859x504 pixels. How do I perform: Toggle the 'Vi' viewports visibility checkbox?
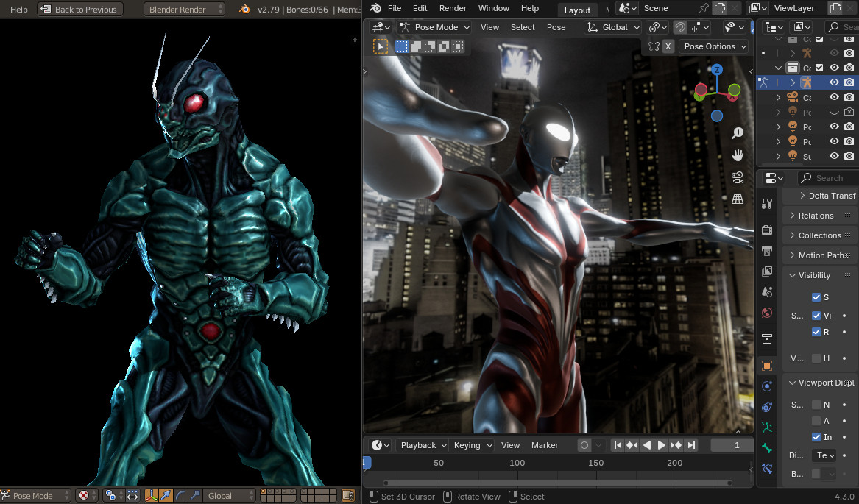(816, 316)
